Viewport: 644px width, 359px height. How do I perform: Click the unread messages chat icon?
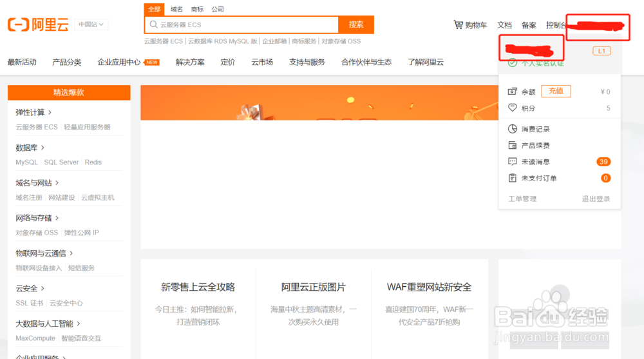(512, 162)
